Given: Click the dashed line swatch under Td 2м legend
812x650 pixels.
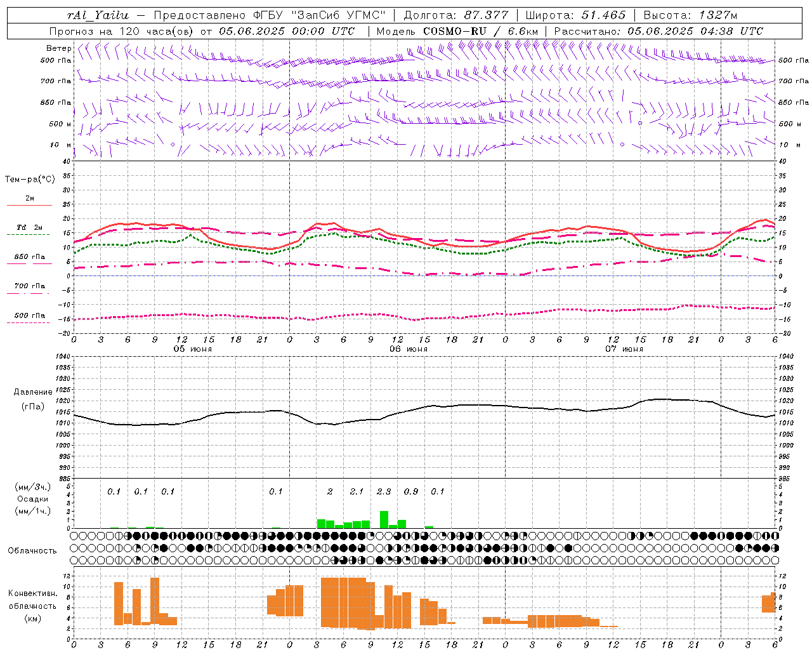Looking at the screenshot, I should click(x=29, y=235).
